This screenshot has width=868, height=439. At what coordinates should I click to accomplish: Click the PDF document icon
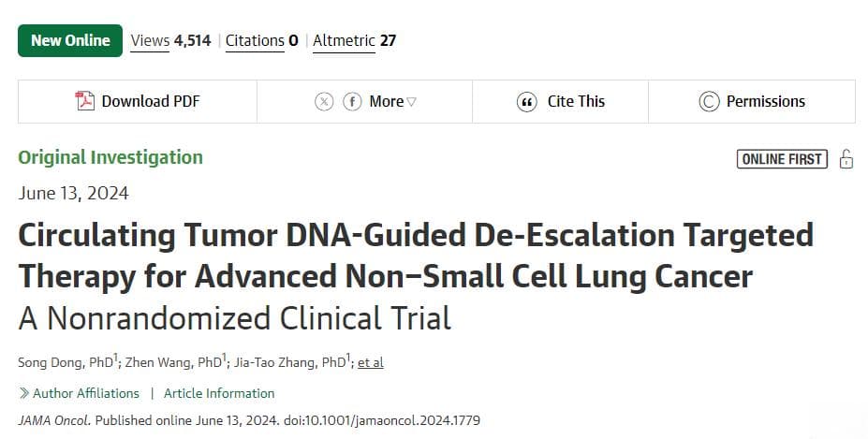click(84, 101)
